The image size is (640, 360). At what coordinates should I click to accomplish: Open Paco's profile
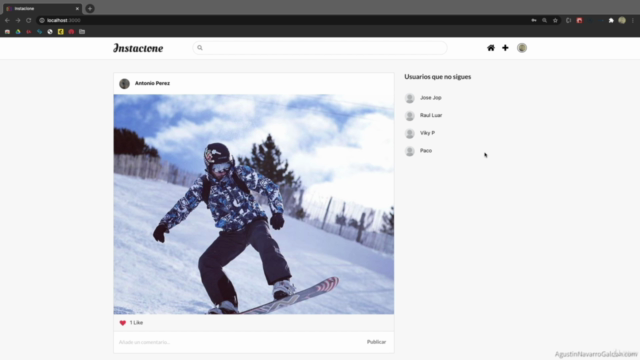426,151
